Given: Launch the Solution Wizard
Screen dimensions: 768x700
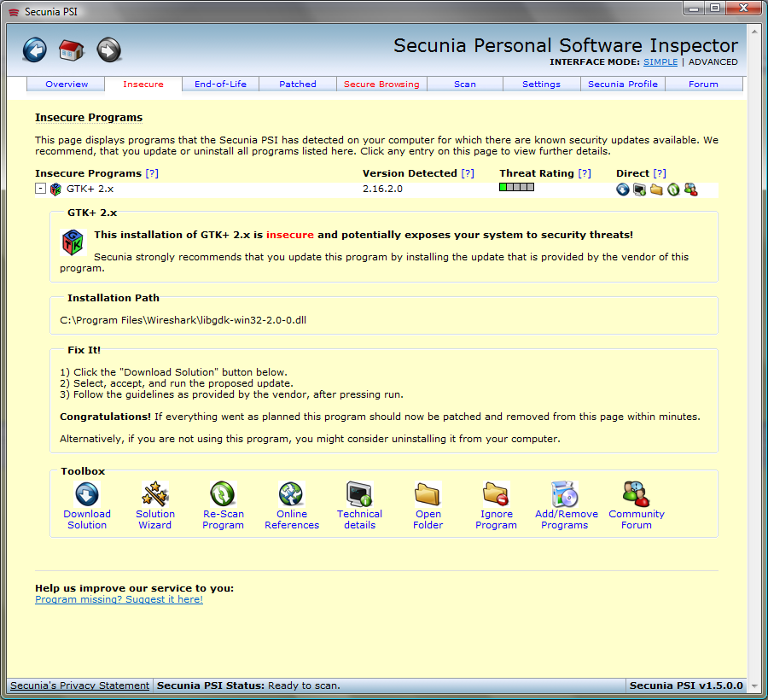Looking at the screenshot, I should pos(155,494).
